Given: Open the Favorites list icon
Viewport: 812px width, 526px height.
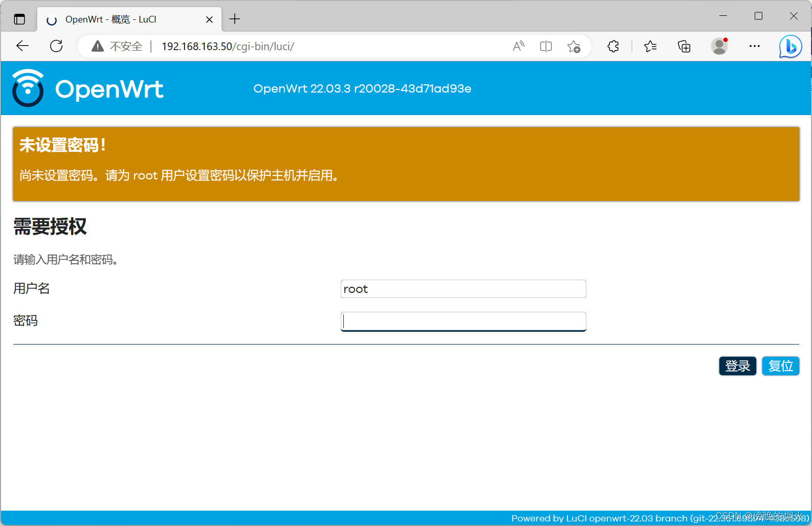Looking at the screenshot, I should tap(650, 47).
